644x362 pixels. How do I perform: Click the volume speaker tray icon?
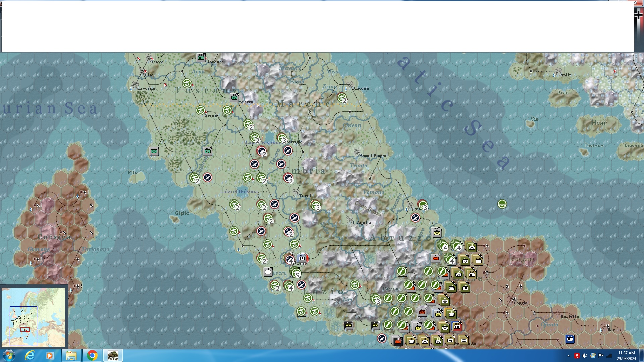(585, 356)
